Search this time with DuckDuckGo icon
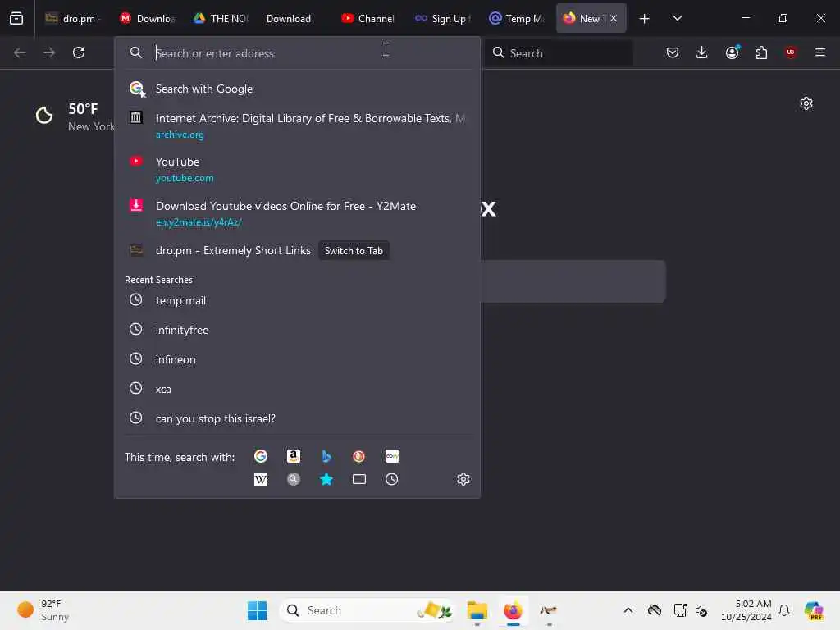 [x=359, y=456]
